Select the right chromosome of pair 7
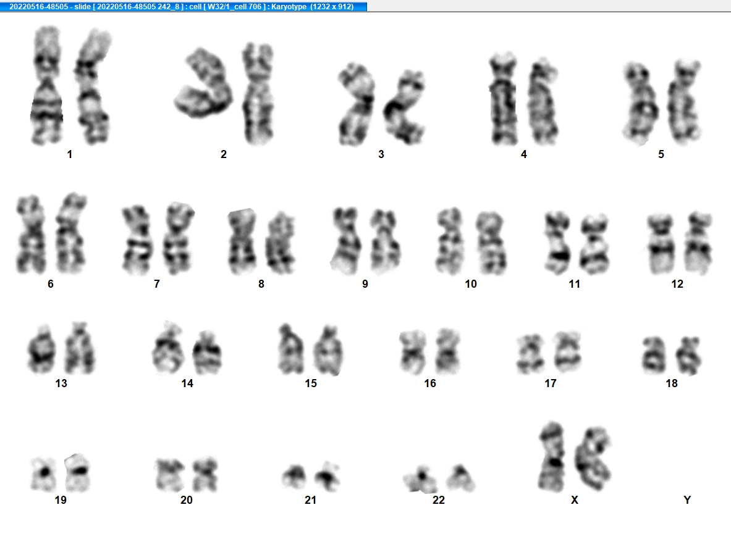Viewport: 731px width, 560px height. point(179,238)
